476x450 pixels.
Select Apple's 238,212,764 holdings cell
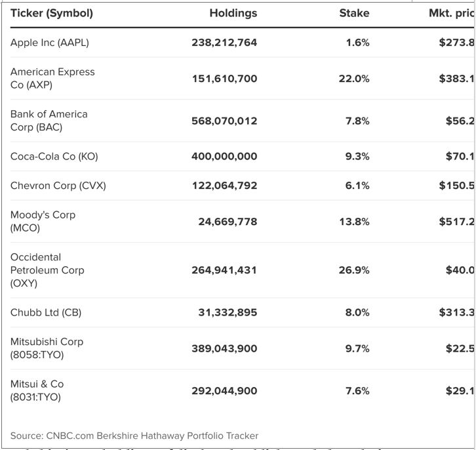tap(224, 43)
